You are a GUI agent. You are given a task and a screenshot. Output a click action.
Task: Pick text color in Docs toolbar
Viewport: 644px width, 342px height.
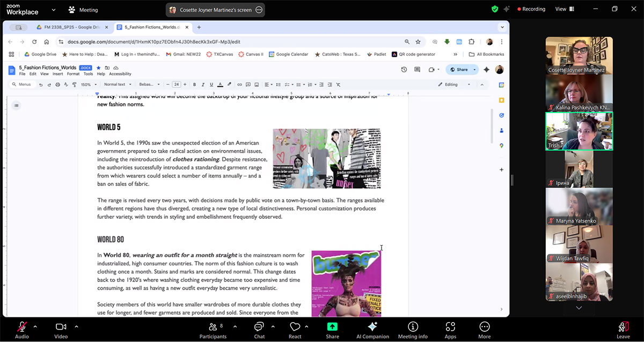[x=220, y=85]
